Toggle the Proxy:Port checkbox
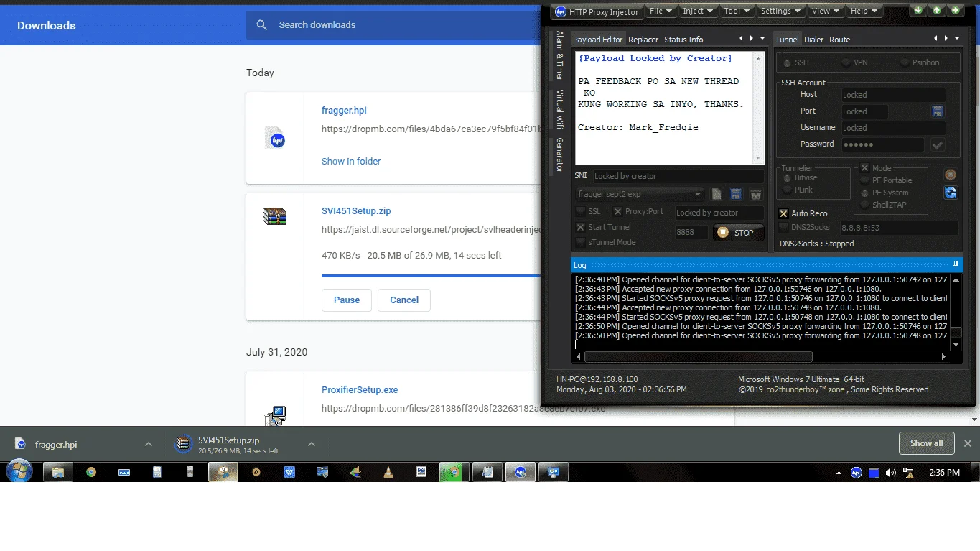The height and width of the screenshot is (551, 980). (x=617, y=212)
